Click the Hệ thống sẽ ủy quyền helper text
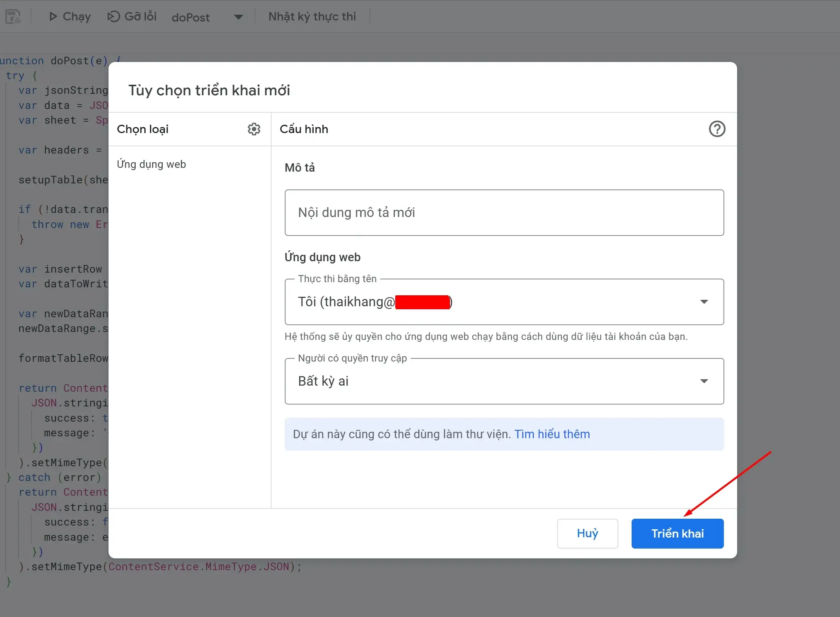Viewport: 840px width, 617px height. tap(486, 336)
